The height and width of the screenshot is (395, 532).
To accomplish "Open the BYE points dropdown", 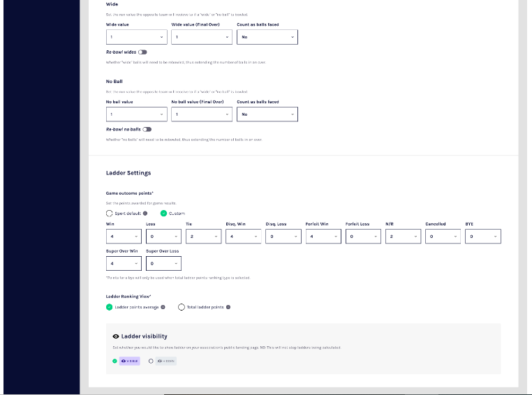I will [x=483, y=237].
